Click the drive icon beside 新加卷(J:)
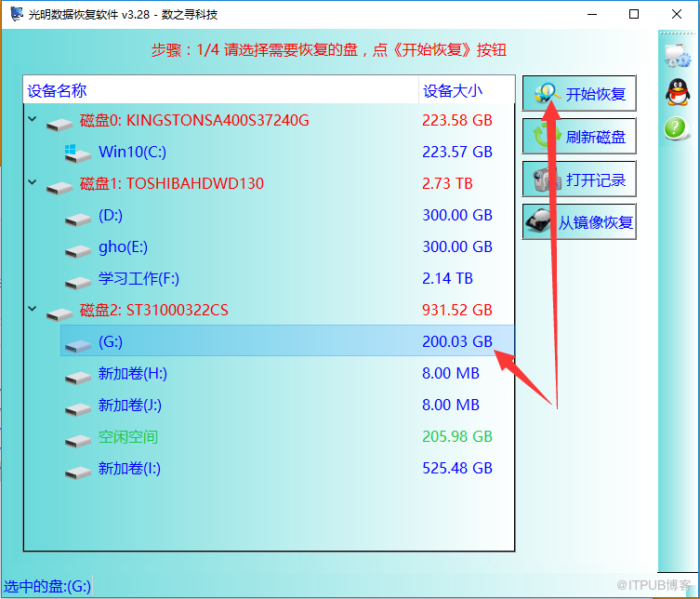The image size is (700, 599). click(x=78, y=409)
